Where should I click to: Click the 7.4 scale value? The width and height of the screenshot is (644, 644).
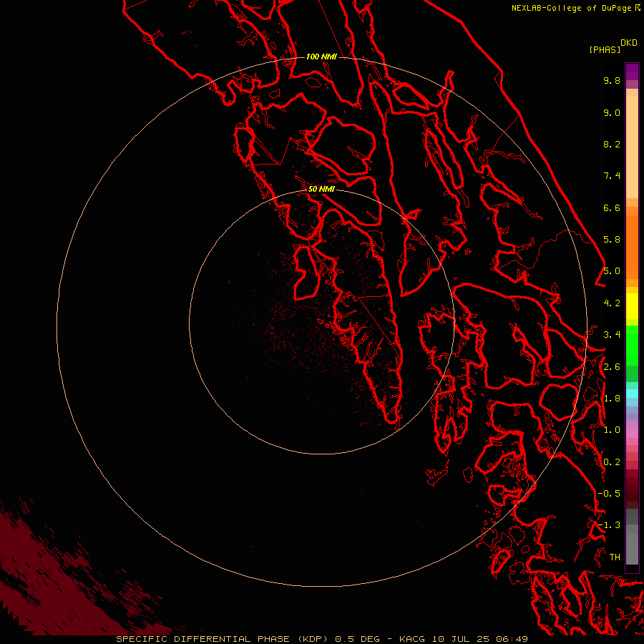(612, 176)
